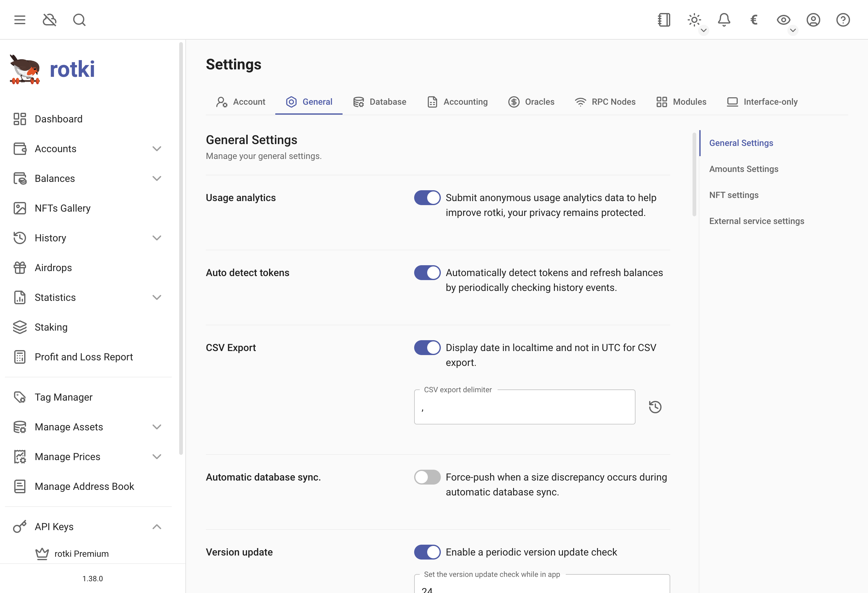Click the rotki bird logo

25,69
